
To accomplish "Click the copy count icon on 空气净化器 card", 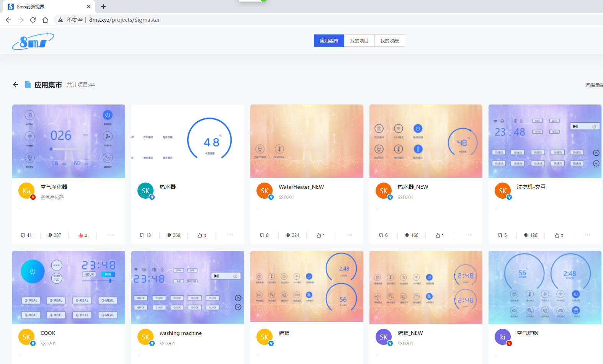I will [x=23, y=235].
